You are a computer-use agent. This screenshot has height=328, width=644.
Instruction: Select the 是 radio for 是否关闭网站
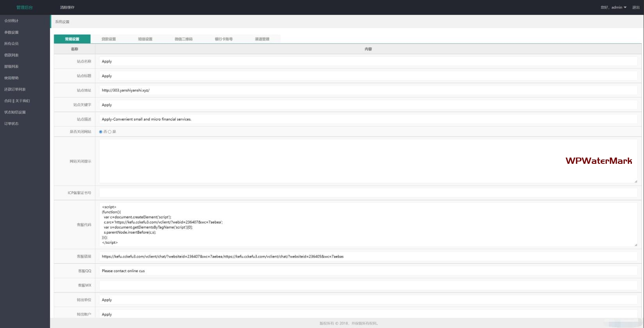(x=110, y=132)
